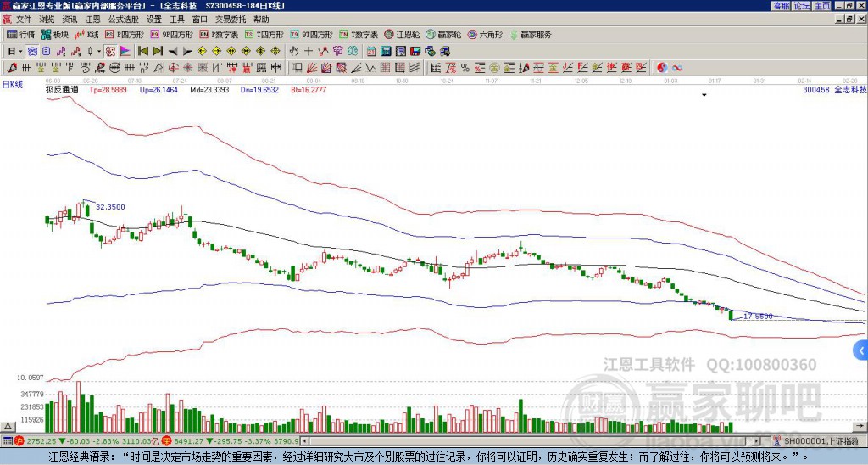The width and height of the screenshot is (868, 465).
Task: Select the crosshair plus tool
Action: (309, 51)
